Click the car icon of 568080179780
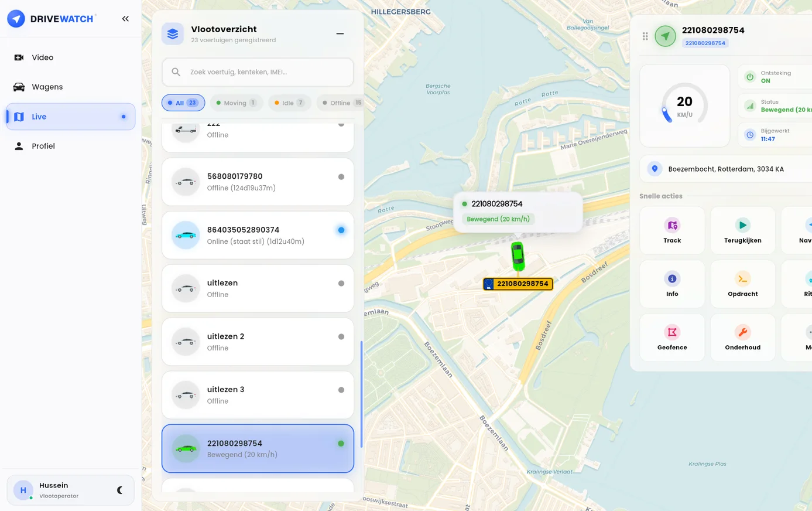 [186, 182]
